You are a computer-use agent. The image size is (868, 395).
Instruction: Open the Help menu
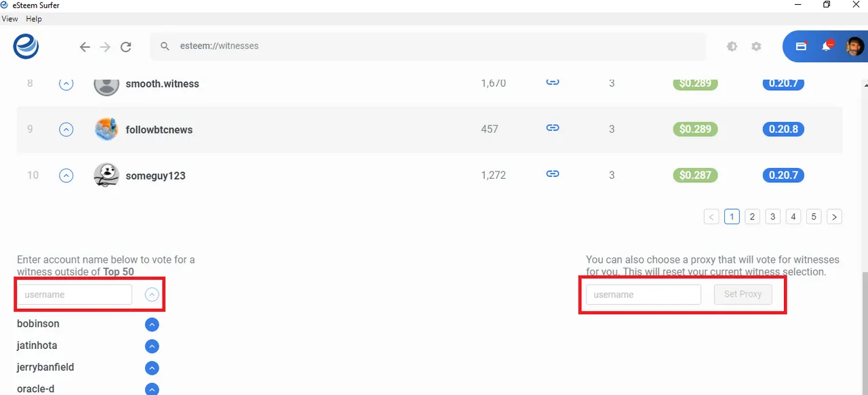(33, 19)
